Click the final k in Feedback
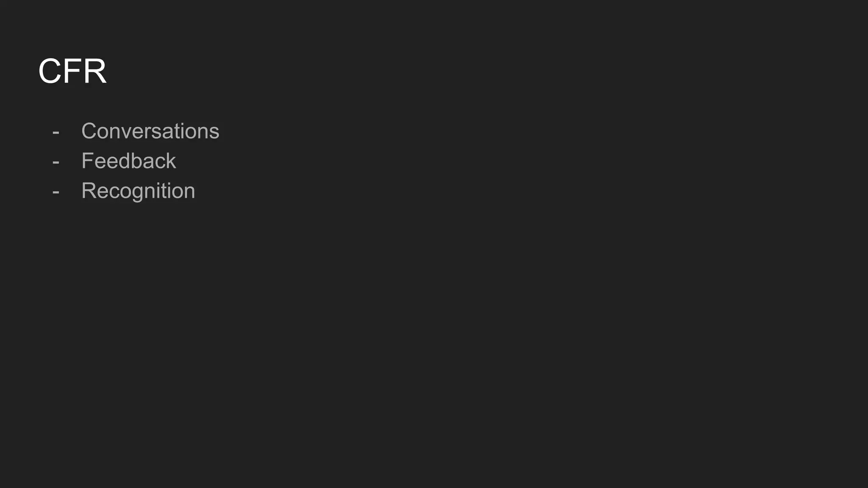The width and height of the screenshot is (868, 488). click(x=171, y=161)
